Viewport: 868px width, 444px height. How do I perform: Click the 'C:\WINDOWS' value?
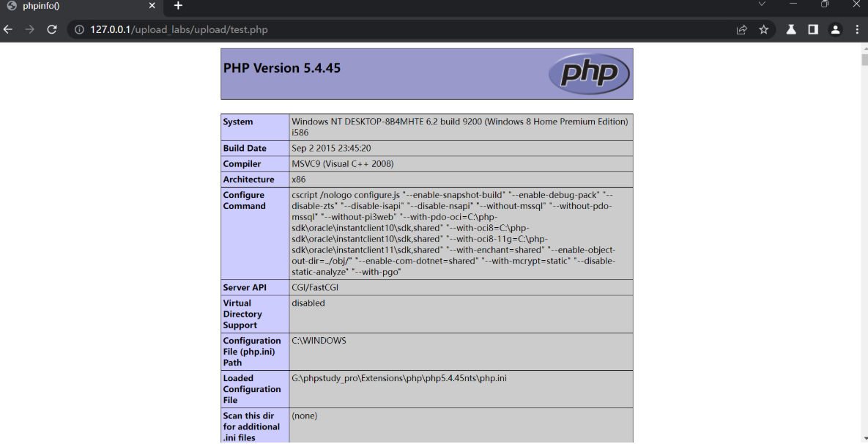(x=319, y=341)
